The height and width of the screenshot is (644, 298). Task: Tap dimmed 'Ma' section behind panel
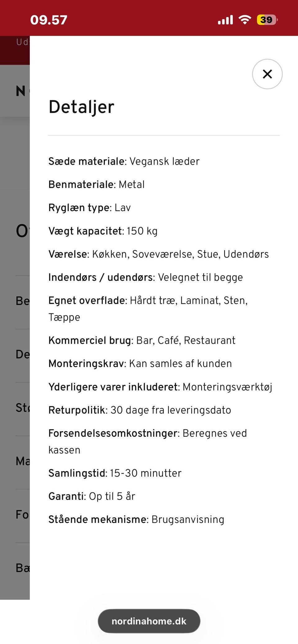tap(23, 461)
